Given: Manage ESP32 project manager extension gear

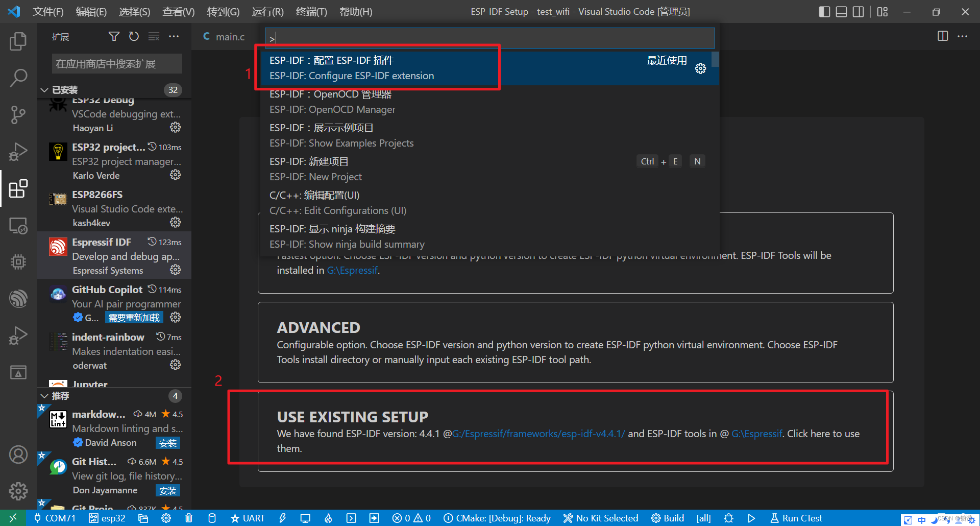Looking at the screenshot, I should click(175, 175).
